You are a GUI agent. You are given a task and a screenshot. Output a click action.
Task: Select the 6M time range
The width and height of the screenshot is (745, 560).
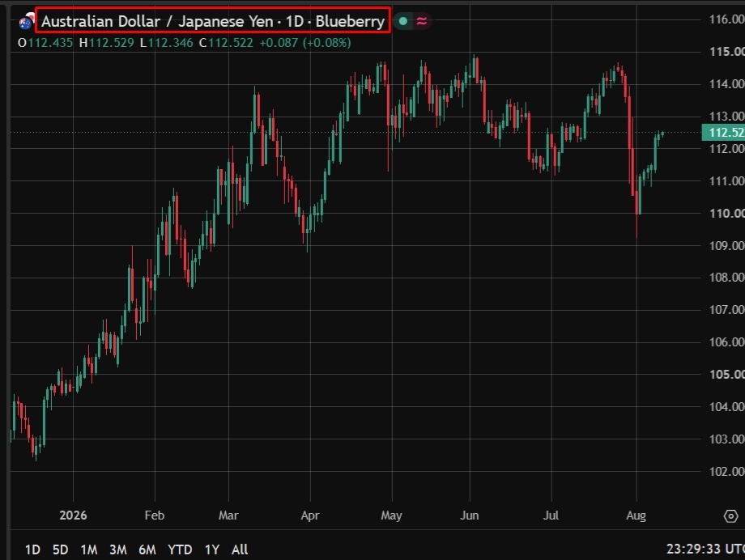147,549
